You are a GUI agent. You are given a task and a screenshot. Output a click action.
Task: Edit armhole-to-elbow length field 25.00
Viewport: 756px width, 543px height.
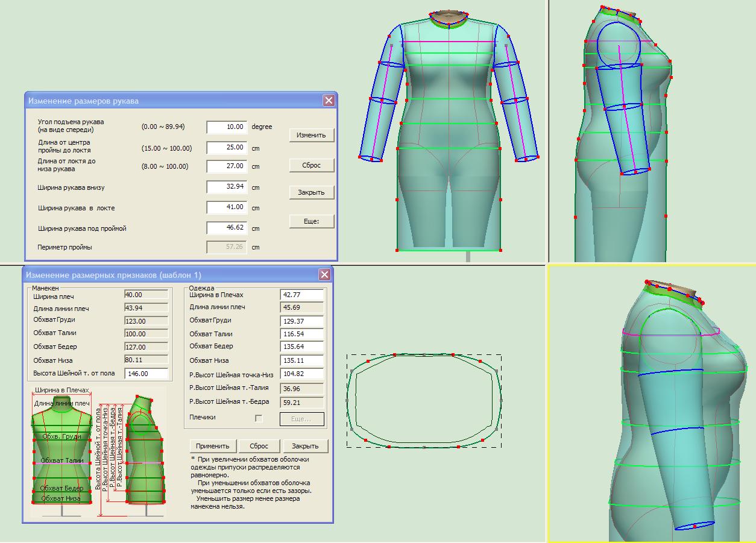(227, 148)
